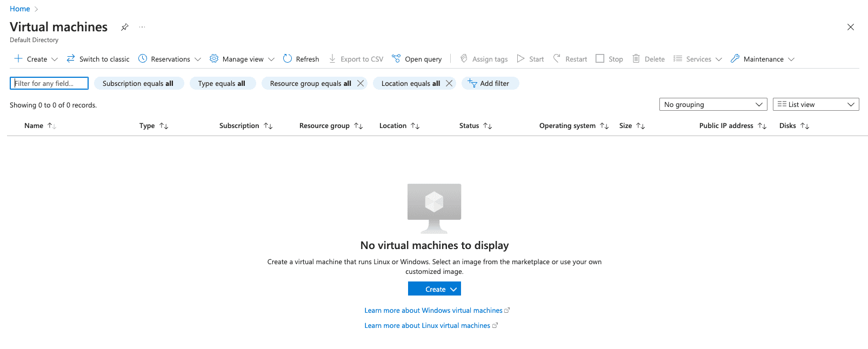Remove the Resource group filter
The width and height of the screenshot is (868, 349).
(x=360, y=83)
